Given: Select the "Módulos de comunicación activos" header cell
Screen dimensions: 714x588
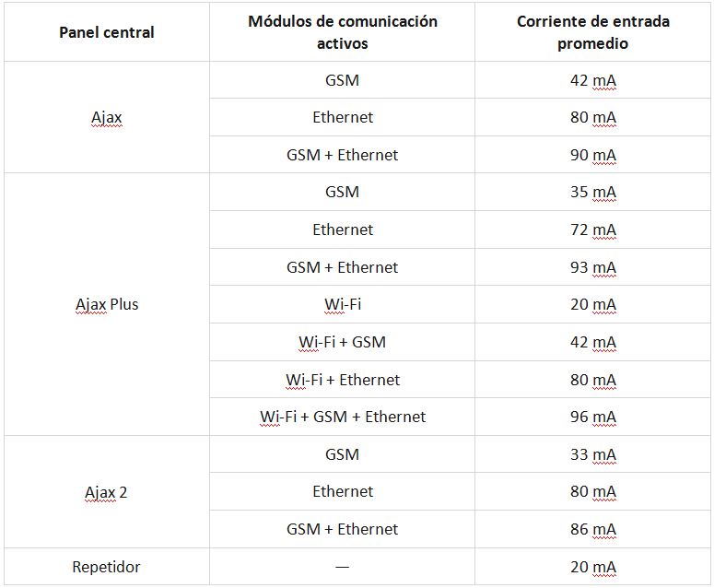Looking at the screenshot, I should click(x=342, y=32).
